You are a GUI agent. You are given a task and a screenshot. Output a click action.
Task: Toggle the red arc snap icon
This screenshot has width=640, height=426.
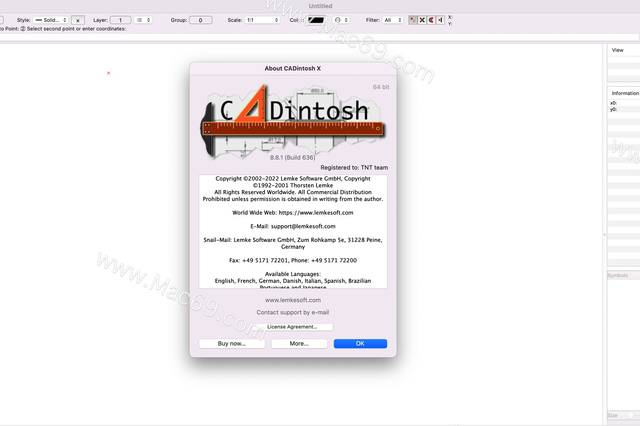[431, 20]
